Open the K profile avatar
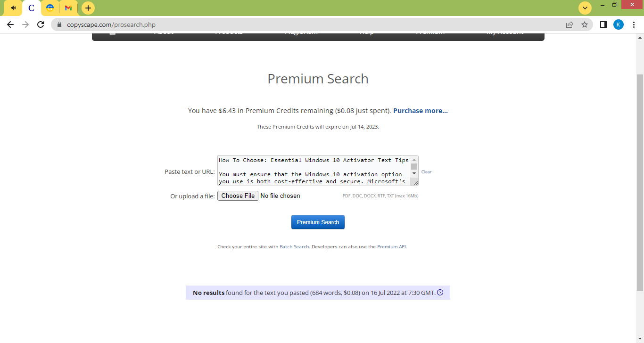 click(x=619, y=24)
